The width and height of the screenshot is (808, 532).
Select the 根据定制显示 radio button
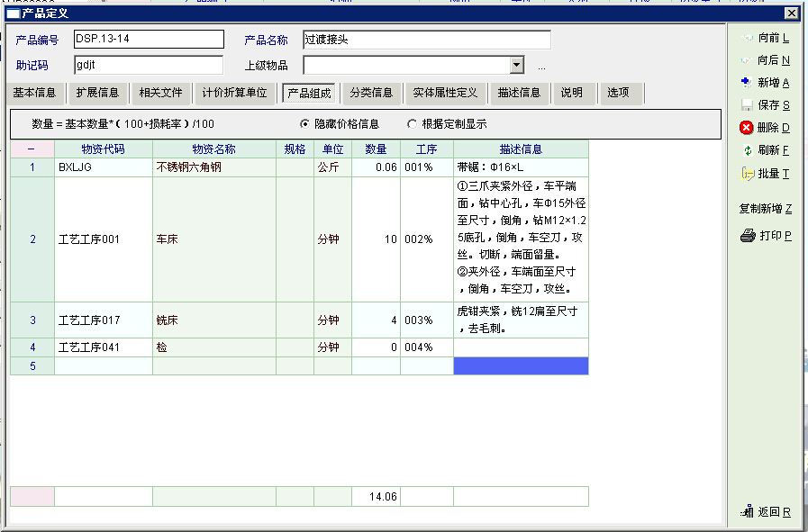(413, 124)
